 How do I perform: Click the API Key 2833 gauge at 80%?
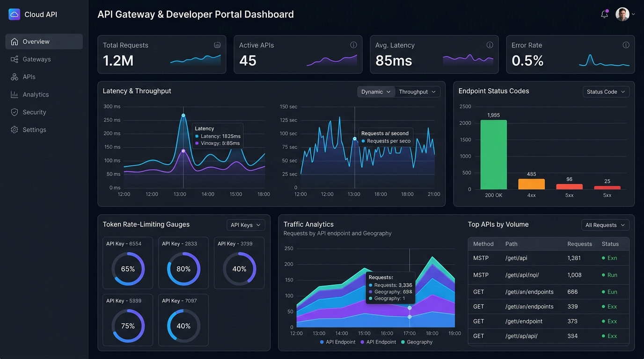click(183, 269)
